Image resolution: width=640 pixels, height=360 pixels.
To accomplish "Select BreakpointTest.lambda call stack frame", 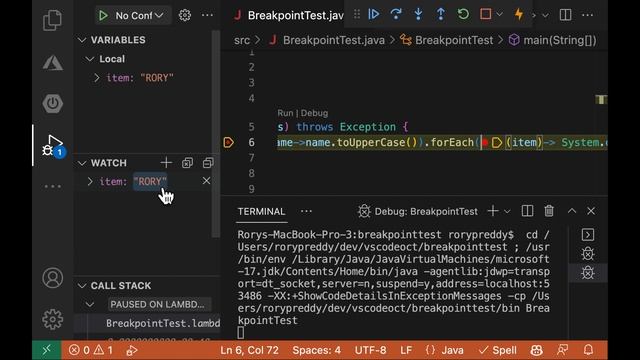I will (162, 323).
